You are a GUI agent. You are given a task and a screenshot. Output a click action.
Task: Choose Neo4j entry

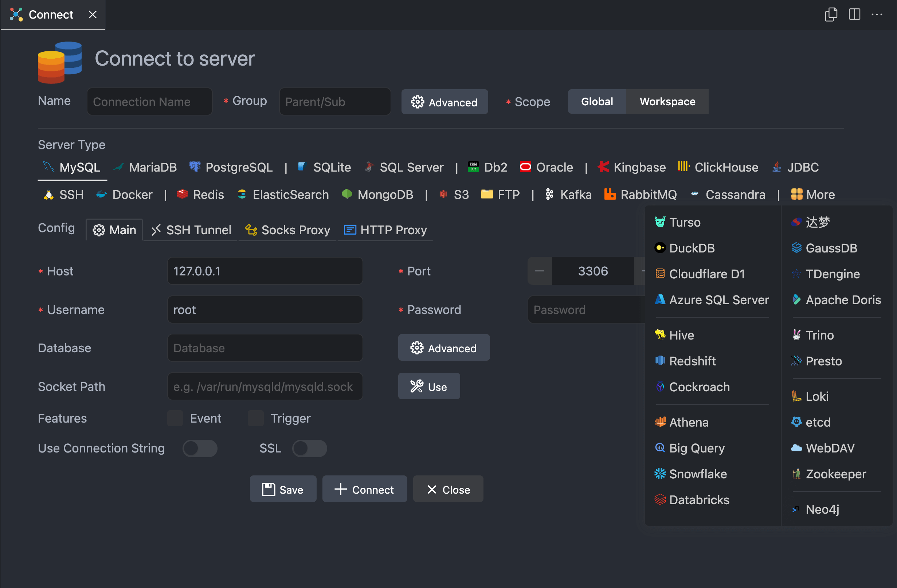pyautogui.click(x=815, y=510)
